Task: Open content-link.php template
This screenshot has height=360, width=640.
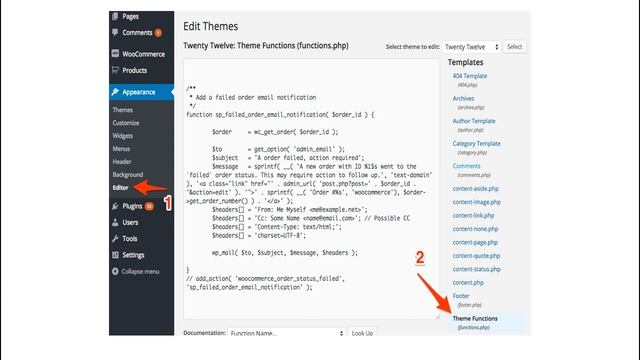Action: click(473, 216)
